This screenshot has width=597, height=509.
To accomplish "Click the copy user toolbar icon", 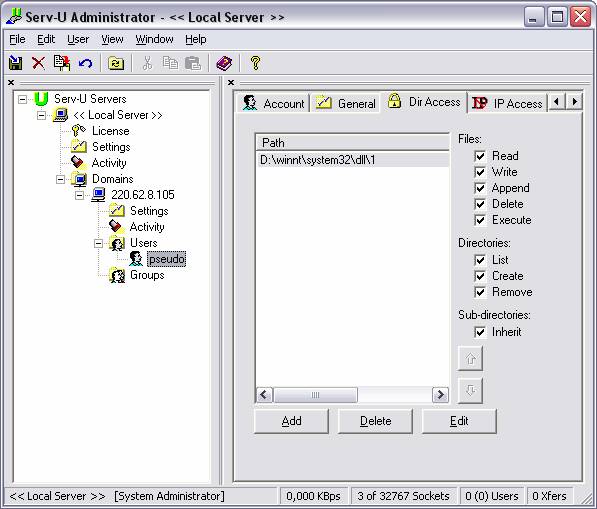I will pyautogui.click(x=62, y=63).
